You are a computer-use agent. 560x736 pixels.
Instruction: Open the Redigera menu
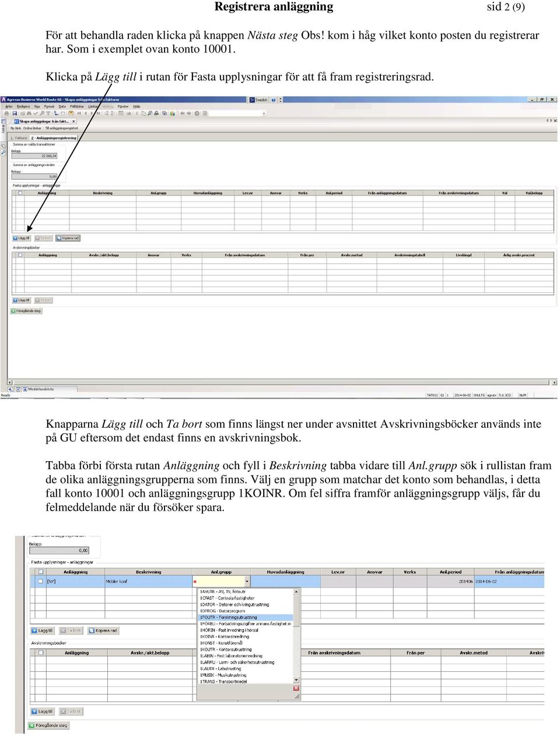point(23,106)
